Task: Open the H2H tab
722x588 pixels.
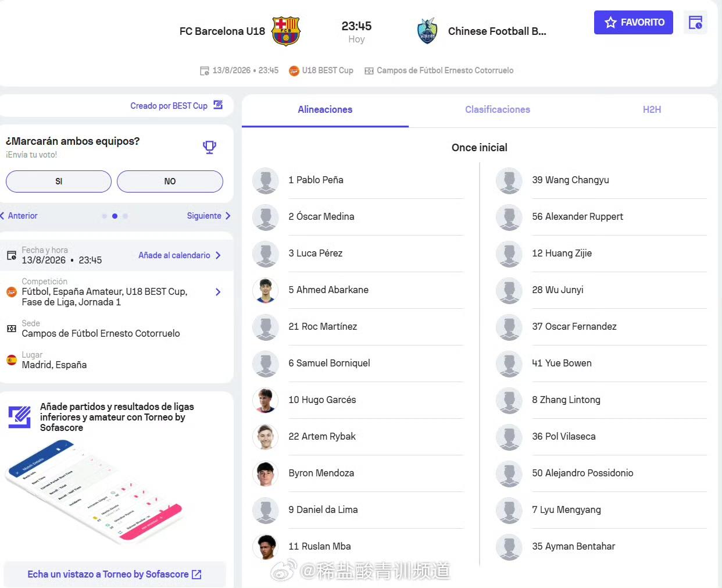Action: [x=652, y=109]
